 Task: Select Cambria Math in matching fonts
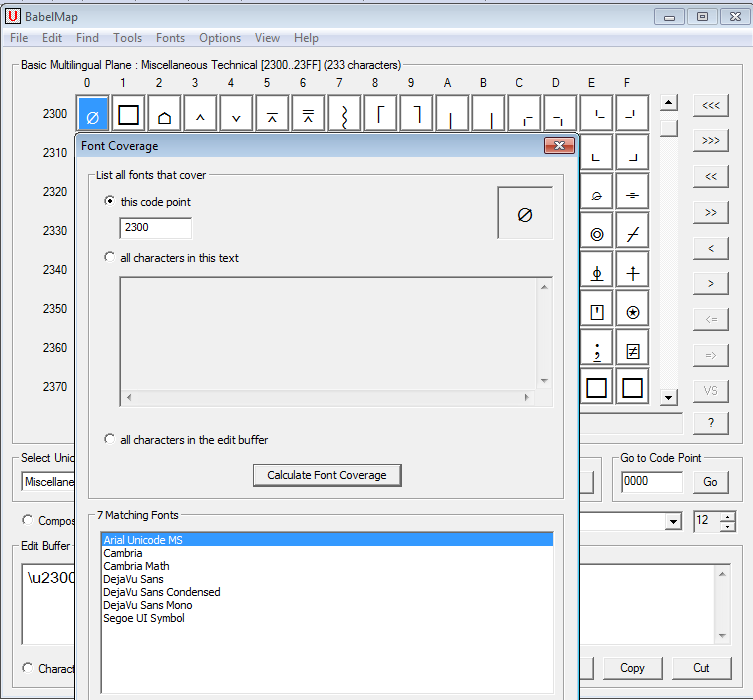pyautogui.click(x=327, y=566)
